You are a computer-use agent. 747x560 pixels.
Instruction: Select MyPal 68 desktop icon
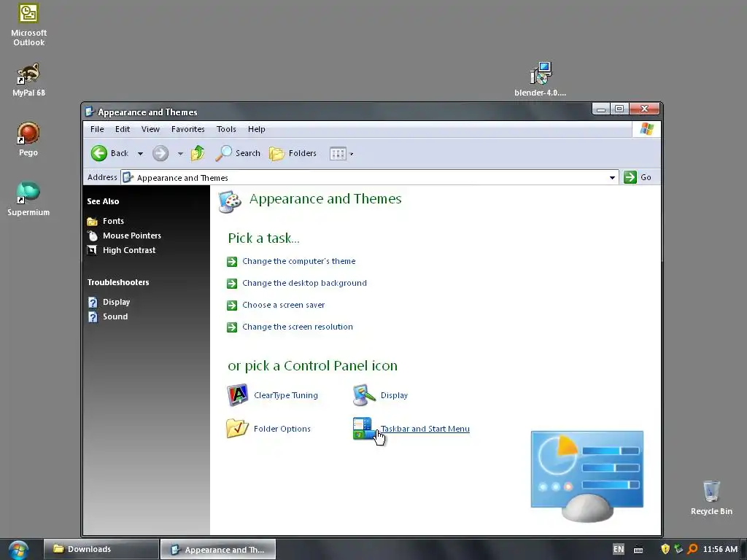(x=28, y=80)
